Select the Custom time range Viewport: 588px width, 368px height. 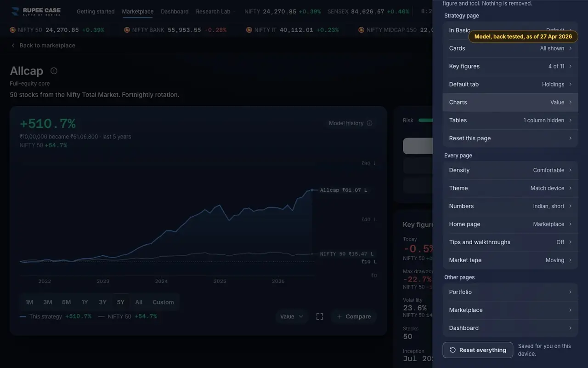163,302
